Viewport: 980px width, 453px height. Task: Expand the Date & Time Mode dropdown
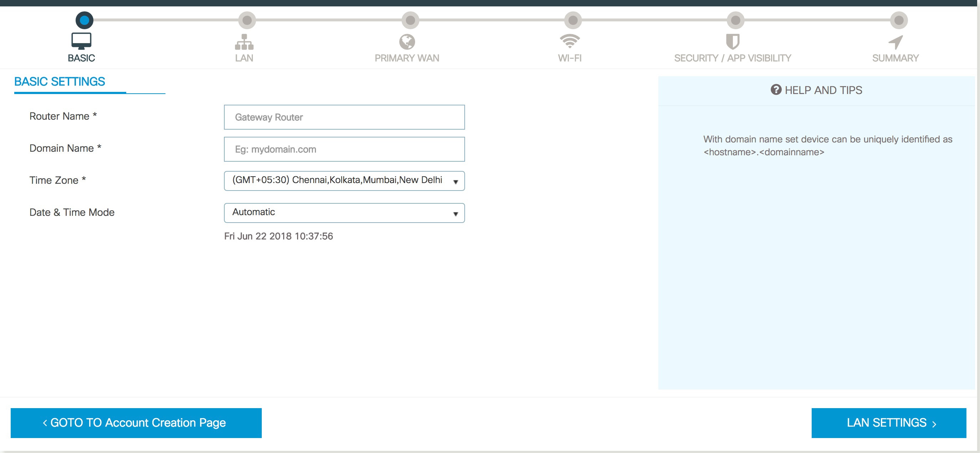point(344,213)
